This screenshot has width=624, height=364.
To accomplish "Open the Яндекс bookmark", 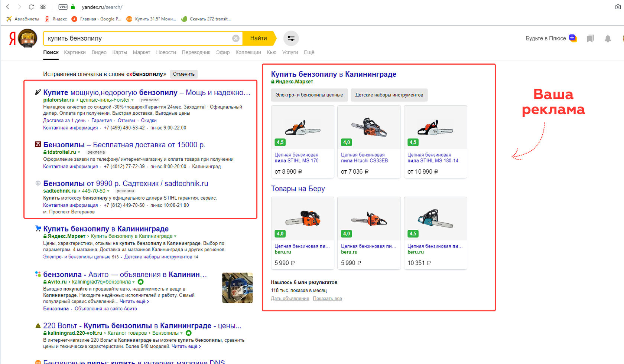I will (x=56, y=19).
